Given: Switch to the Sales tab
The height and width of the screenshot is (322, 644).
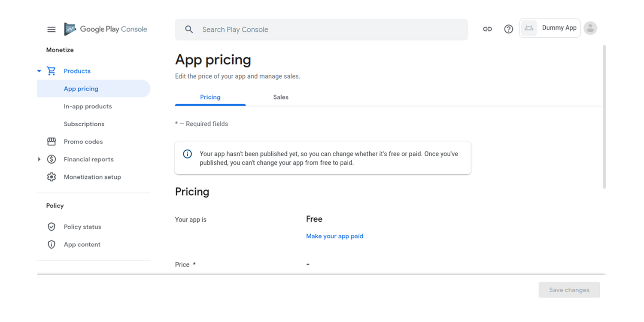Looking at the screenshot, I should coord(281,97).
